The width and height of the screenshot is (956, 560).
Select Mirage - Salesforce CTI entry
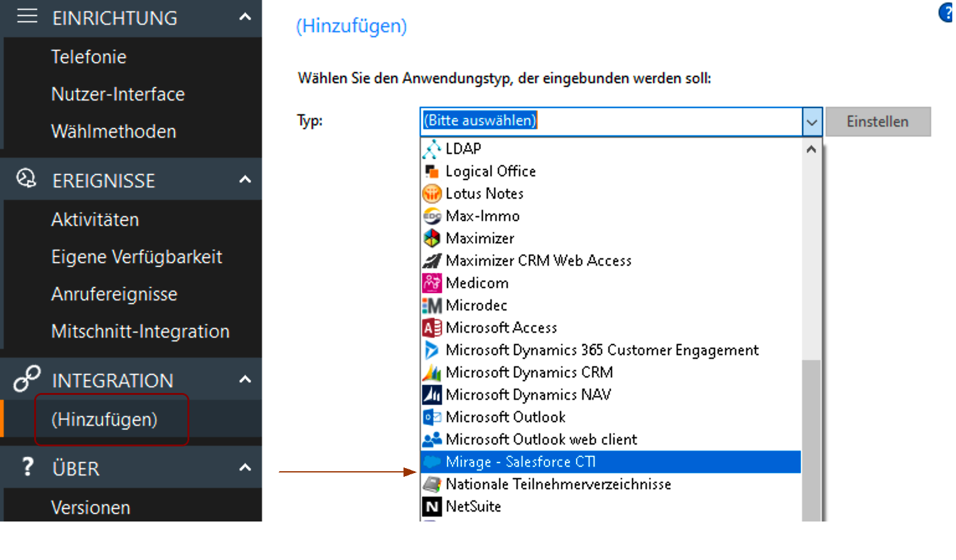click(x=611, y=462)
